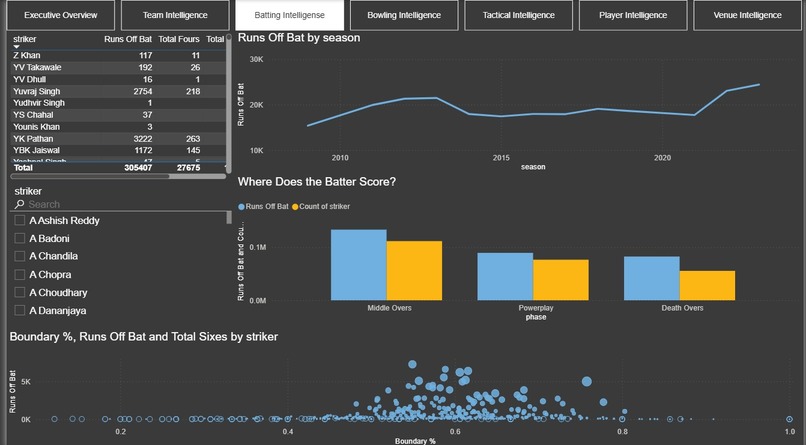
Task: Click the 2015 label on season axis
Action: point(501,158)
